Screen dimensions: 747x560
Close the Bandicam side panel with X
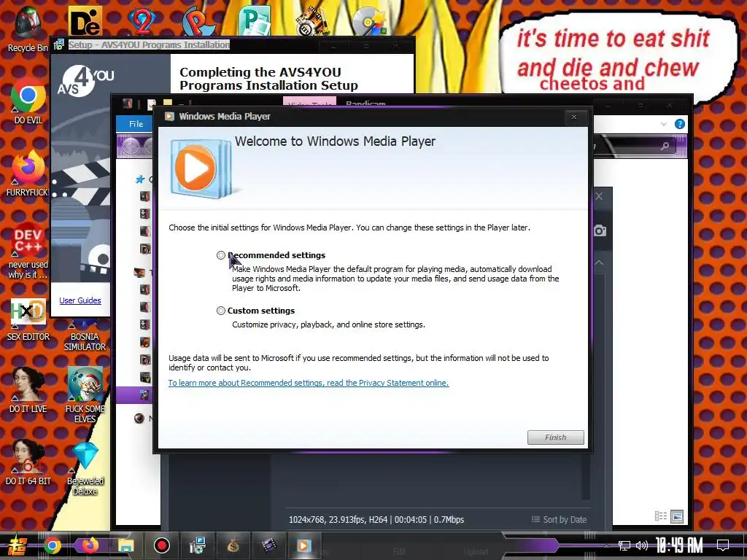[600, 196]
